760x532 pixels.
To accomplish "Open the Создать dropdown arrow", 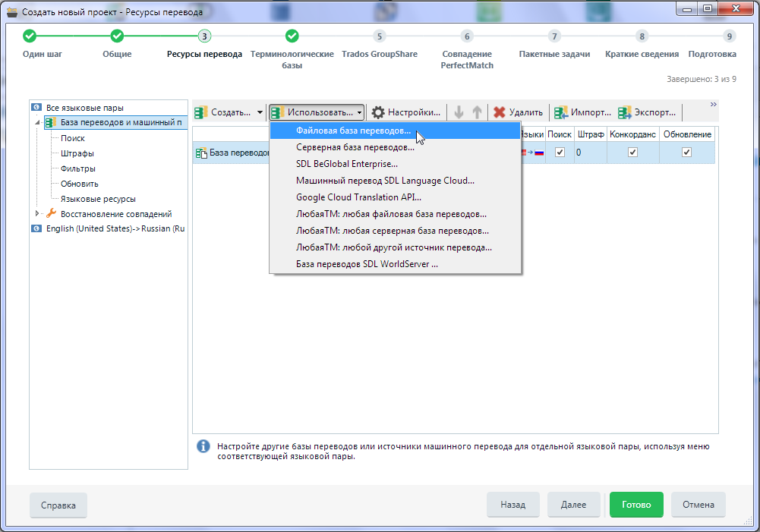I will coord(260,112).
